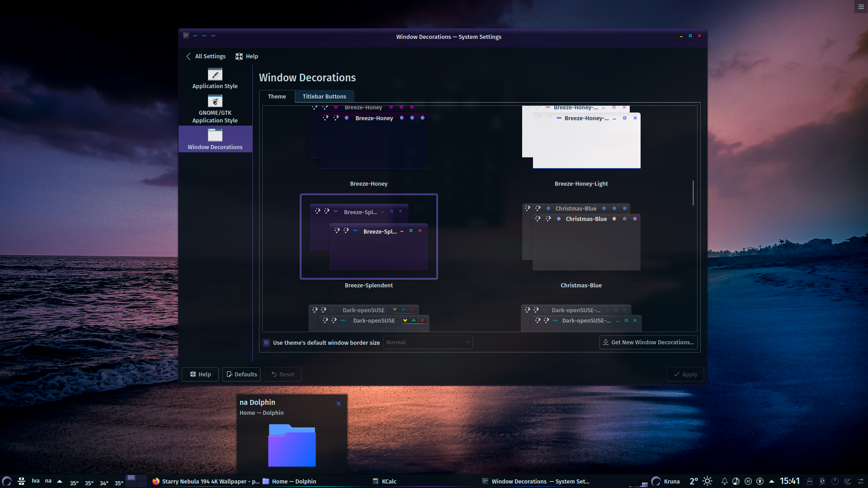
Task: Click Get New Window Decorations button
Action: tap(648, 343)
